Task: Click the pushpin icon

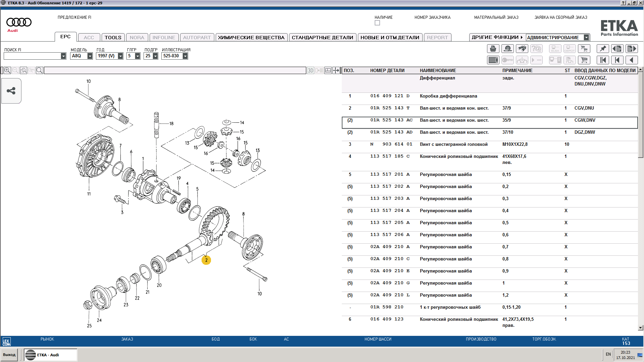Action: pyautogui.click(x=603, y=49)
